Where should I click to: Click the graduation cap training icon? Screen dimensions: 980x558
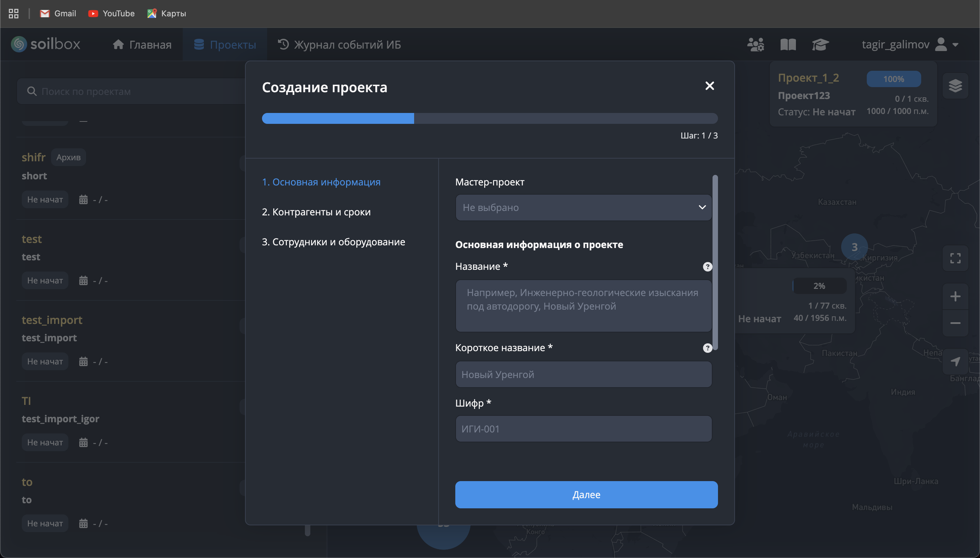coord(820,45)
